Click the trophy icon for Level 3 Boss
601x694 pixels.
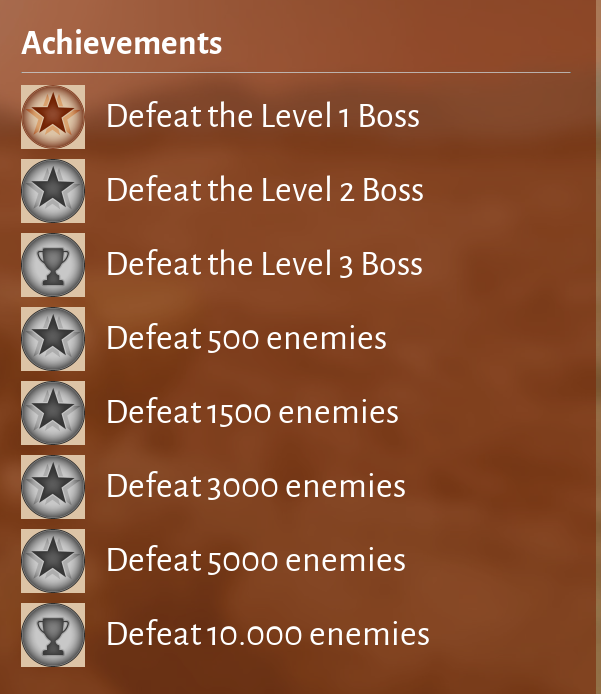(53, 265)
